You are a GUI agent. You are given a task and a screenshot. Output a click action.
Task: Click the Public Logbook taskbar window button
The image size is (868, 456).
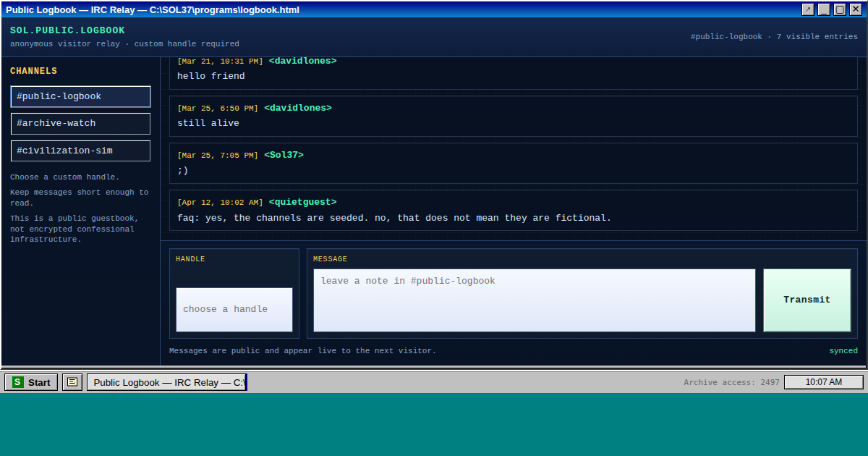(x=167, y=382)
